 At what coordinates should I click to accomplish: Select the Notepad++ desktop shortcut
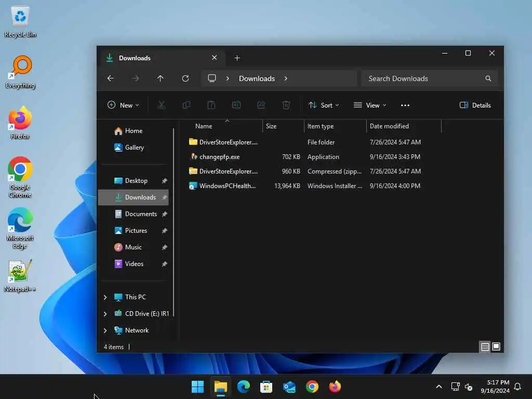(x=20, y=276)
